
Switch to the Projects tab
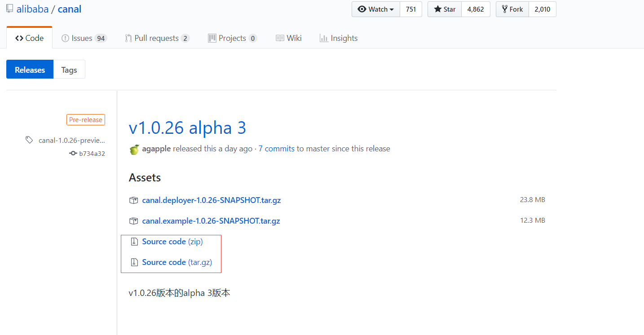[x=232, y=38]
